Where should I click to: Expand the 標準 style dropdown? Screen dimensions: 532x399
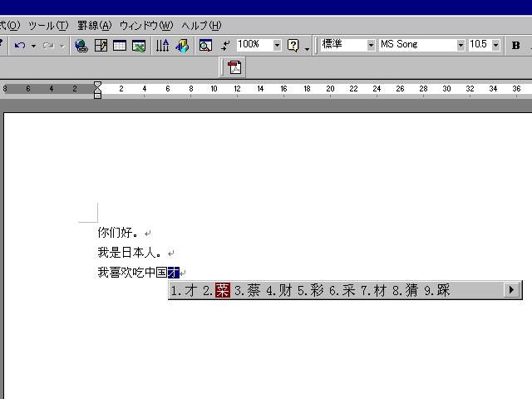[372, 45]
